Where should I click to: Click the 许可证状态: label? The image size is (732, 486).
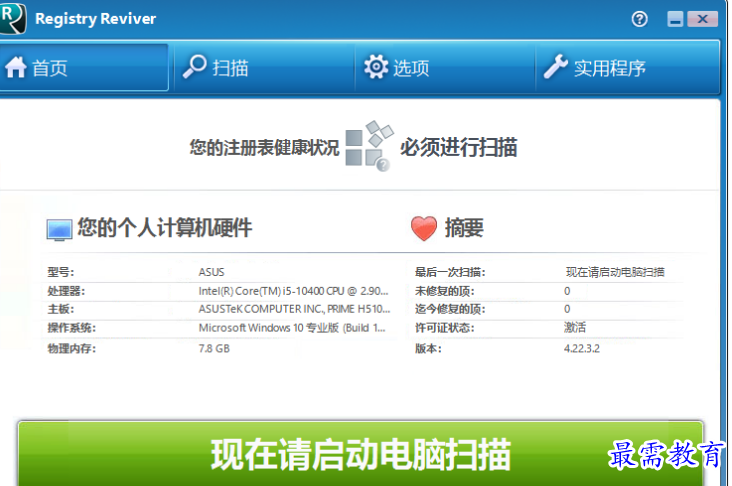pyautogui.click(x=445, y=328)
